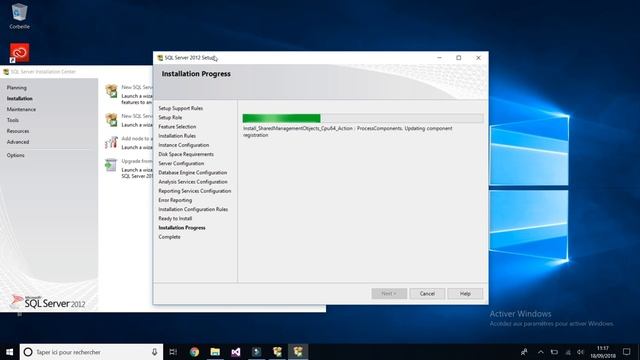Click the Ready to Install step

pyautogui.click(x=175, y=218)
